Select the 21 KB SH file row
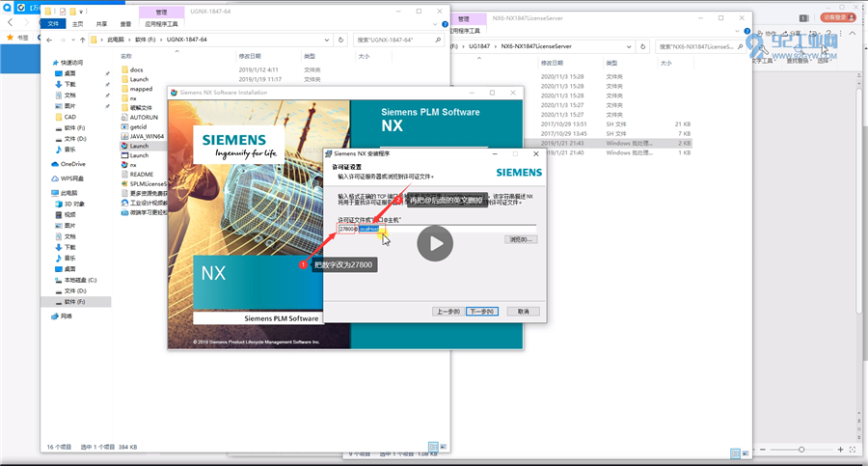This screenshot has height=466, width=868. (x=609, y=124)
